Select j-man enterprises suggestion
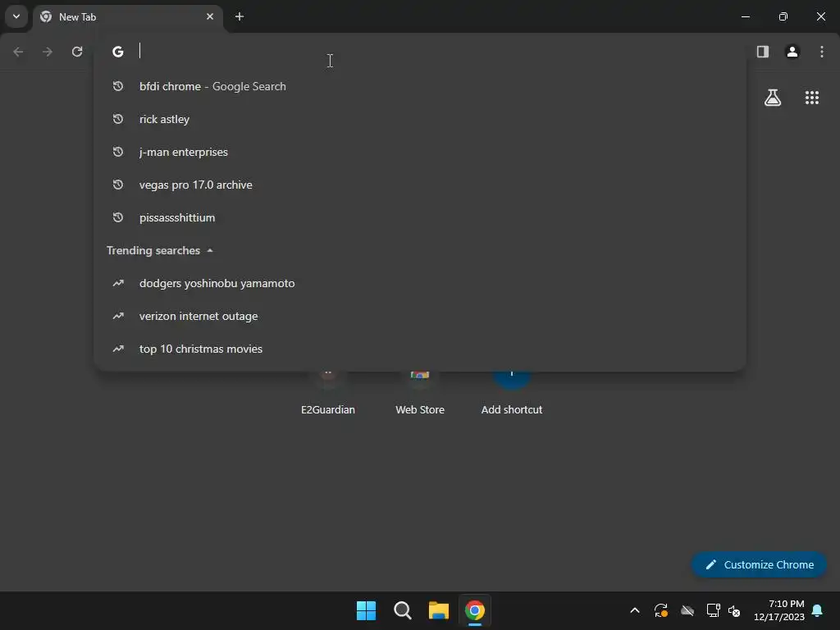This screenshot has width=840, height=630. (420, 152)
